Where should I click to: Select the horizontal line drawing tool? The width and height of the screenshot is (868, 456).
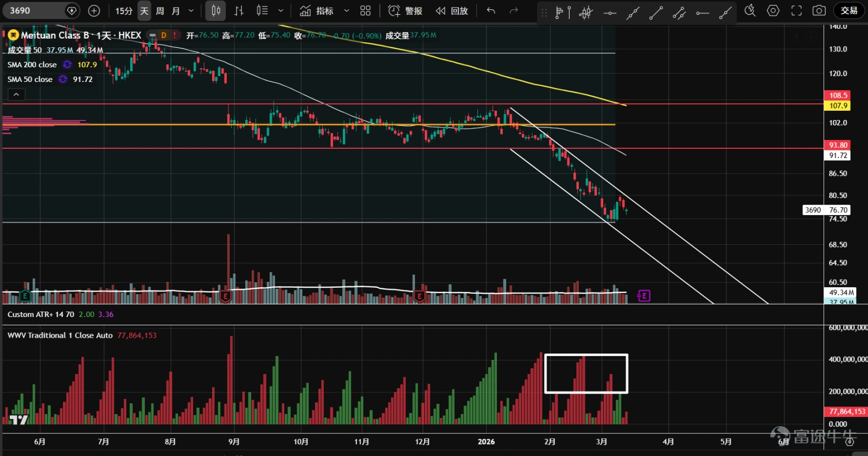[x=610, y=12]
